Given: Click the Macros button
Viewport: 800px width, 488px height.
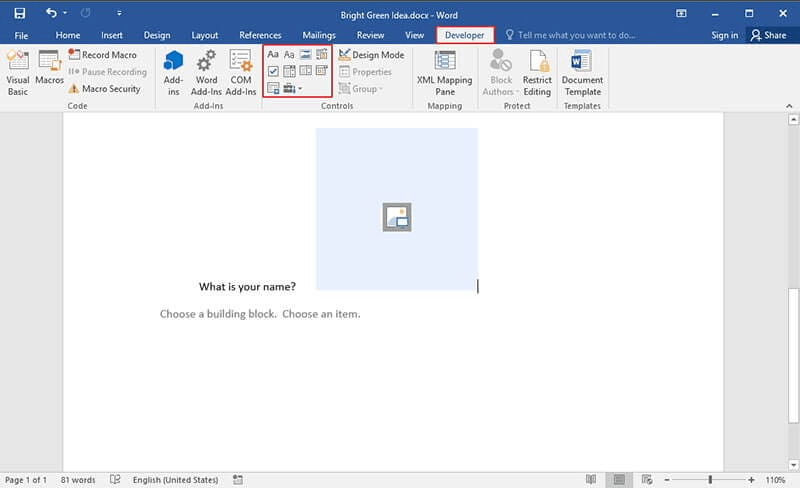Looking at the screenshot, I should click(x=49, y=70).
